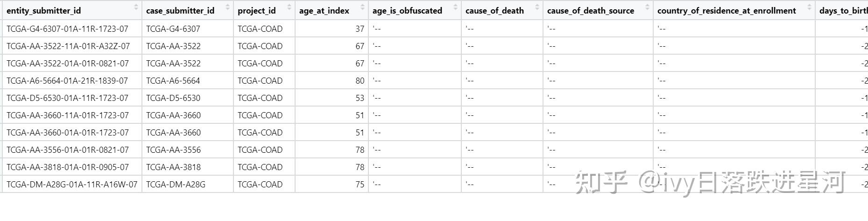Click sort arrows on case_submitter_id column
868x221 pixels.
pos(227,7)
